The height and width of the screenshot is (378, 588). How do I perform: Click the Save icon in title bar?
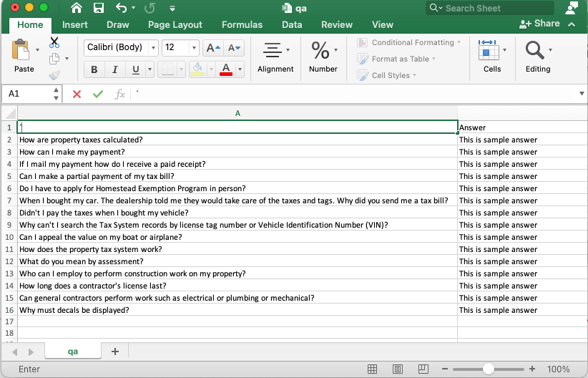click(99, 8)
